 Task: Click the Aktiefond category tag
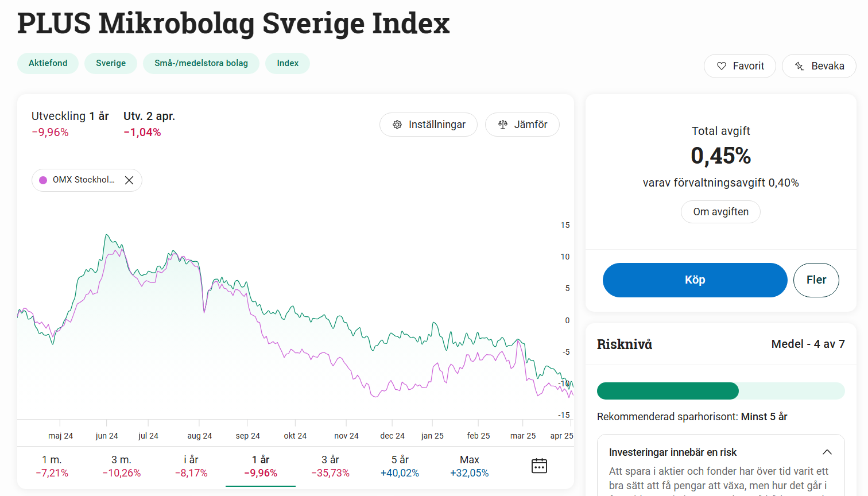click(48, 63)
